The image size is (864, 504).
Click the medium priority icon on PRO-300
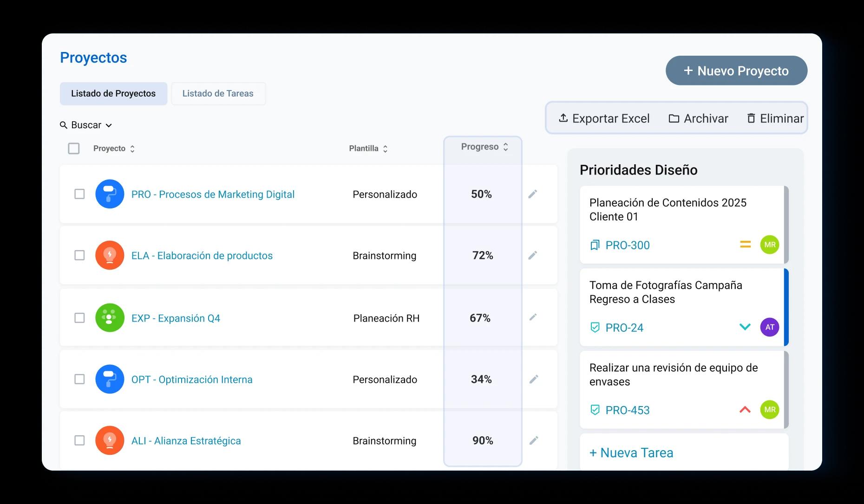745,245
